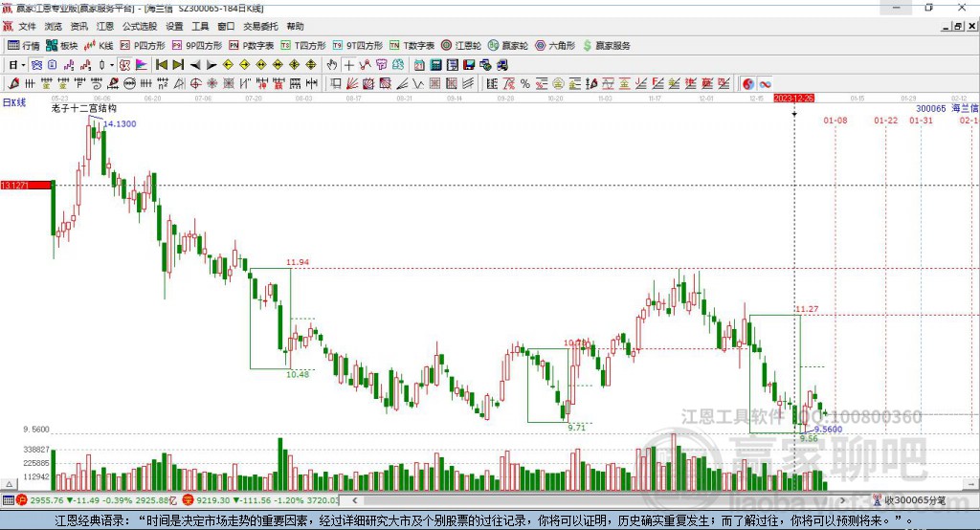Click the 行情 toolbar button

click(x=24, y=46)
